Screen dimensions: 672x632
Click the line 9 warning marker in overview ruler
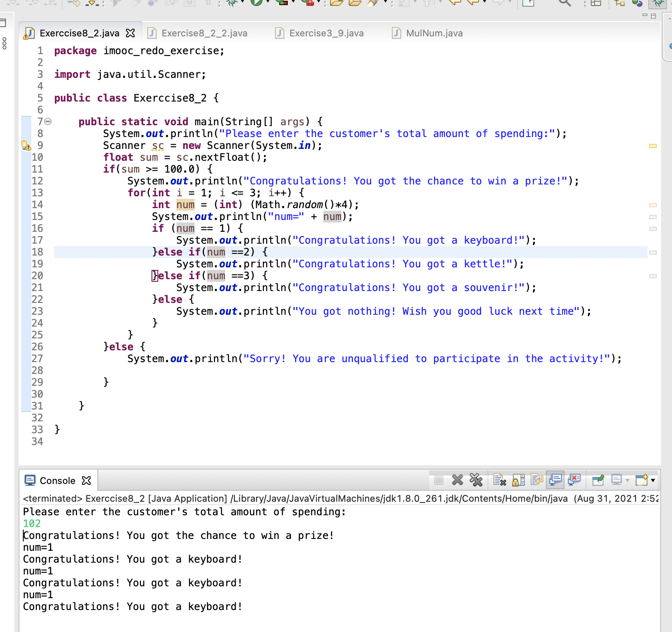click(653, 146)
